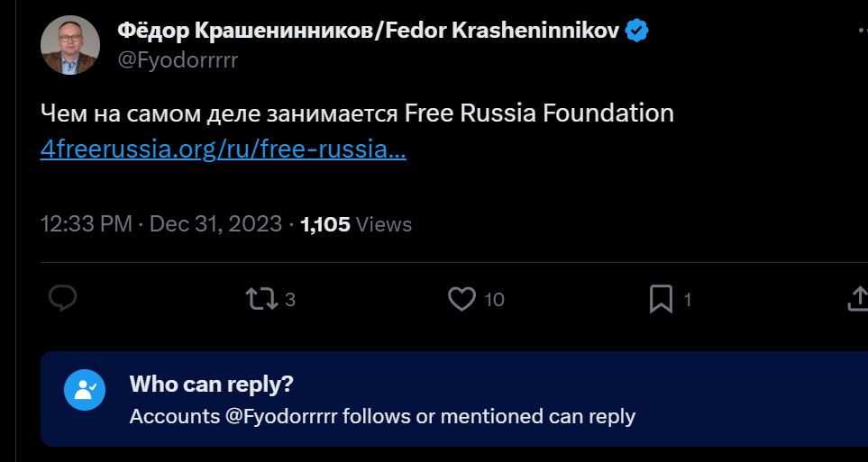868x462 pixels.
Task: Click the person-check icon beside Who can reply
Action: coord(86,389)
